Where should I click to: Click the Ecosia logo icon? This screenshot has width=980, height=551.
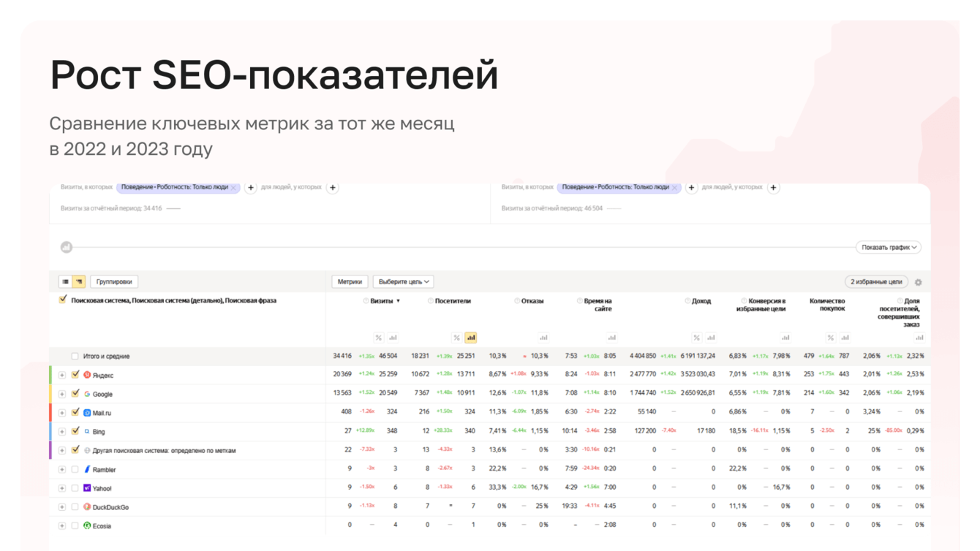pyautogui.click(x=87, y=525)
